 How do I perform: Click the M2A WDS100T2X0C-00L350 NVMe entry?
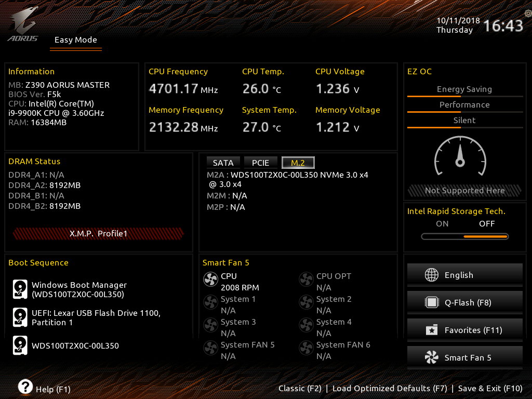[287, 179]
